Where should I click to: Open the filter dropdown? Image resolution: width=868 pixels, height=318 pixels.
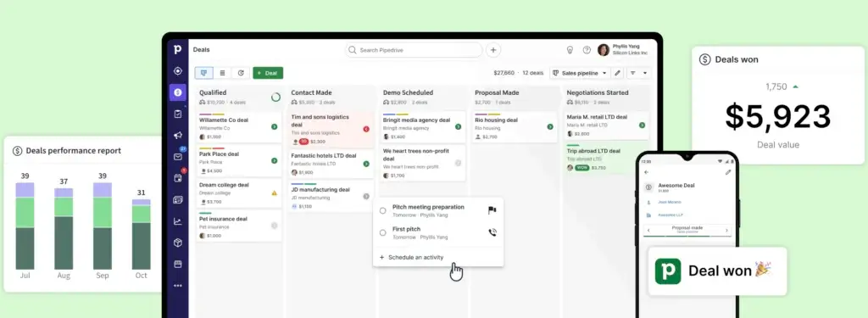point(638,73)
